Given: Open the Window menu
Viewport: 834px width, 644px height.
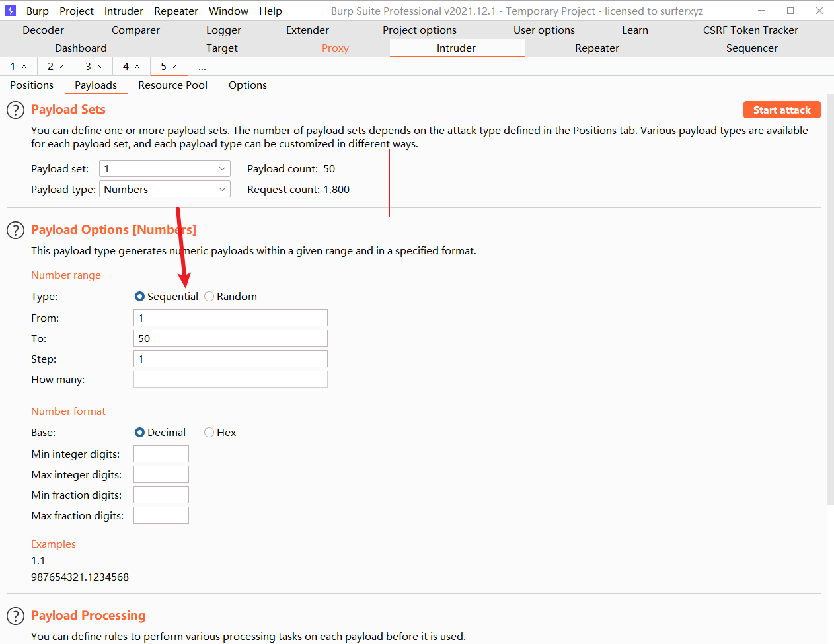Looking at the screenshot, I should (229, 11).
